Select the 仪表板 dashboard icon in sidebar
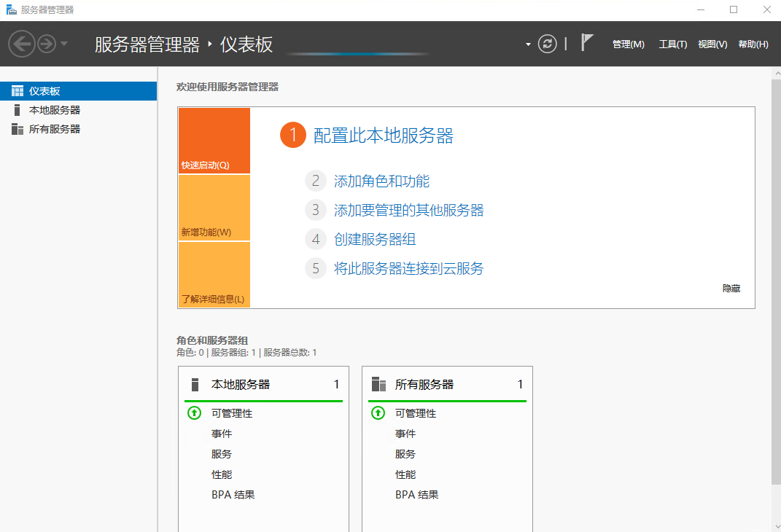 (17, 90)
